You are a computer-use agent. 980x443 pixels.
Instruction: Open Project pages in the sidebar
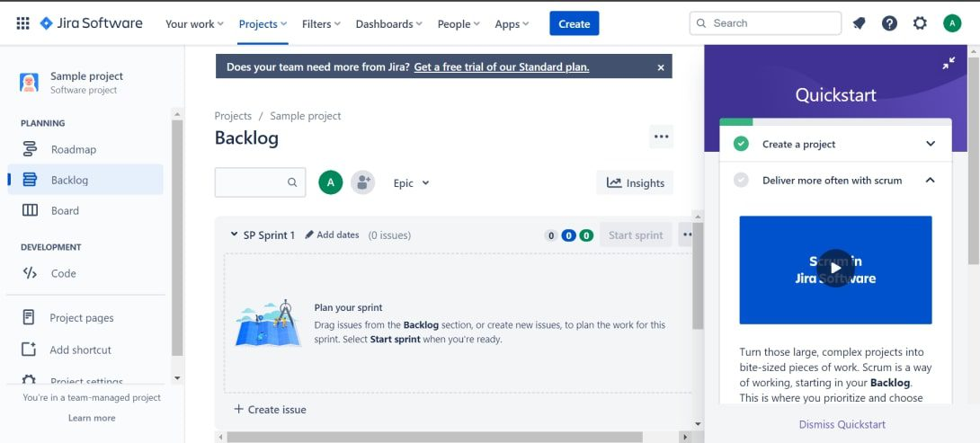pyautogui.click(x=85, y=317)
